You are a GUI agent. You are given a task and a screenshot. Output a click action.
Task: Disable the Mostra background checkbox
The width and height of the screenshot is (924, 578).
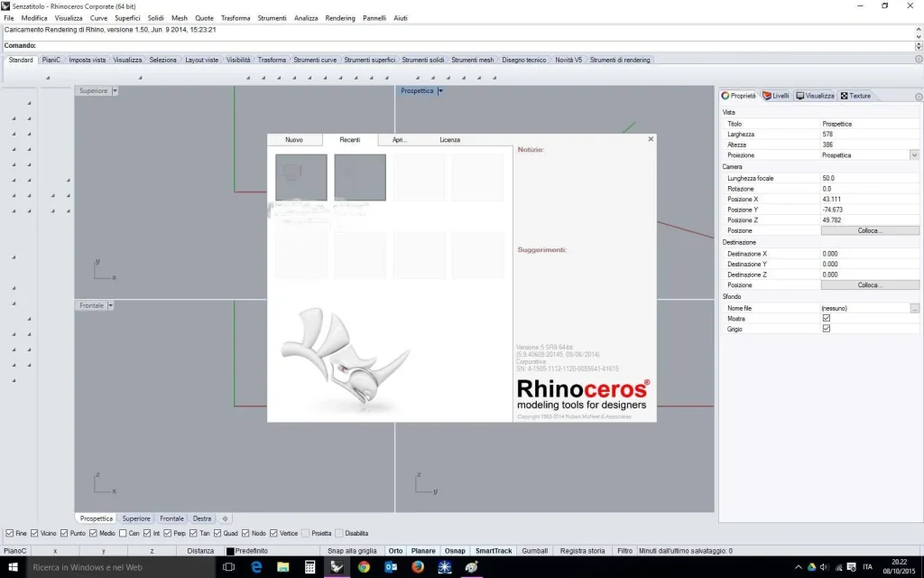coord(826,319)
